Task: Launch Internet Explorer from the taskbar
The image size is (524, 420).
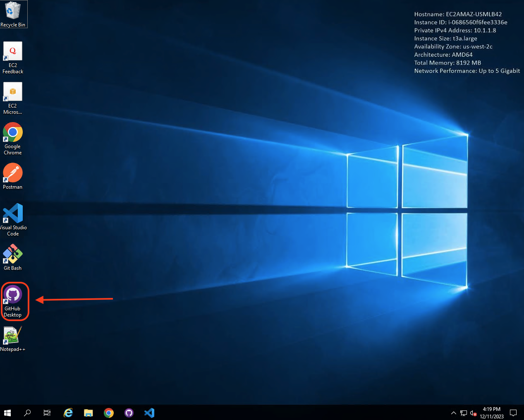Action: pos(68,413)
